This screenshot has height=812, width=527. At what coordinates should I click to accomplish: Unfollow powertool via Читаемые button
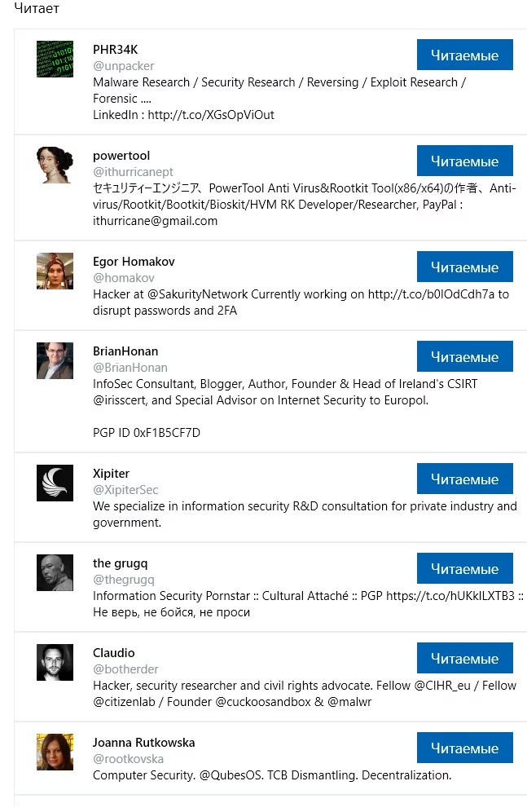[x=464, y=161]
